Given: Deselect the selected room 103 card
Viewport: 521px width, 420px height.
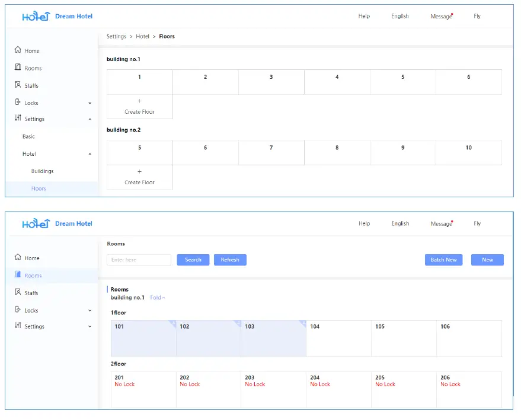Looking at the screenshot, I should (273, 338).
